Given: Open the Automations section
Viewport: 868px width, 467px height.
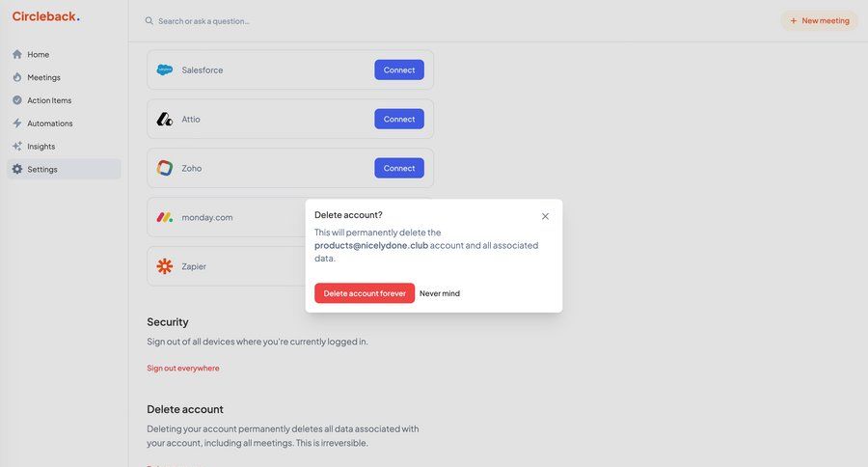Looking at the screenshot, I should click(50, 124).
